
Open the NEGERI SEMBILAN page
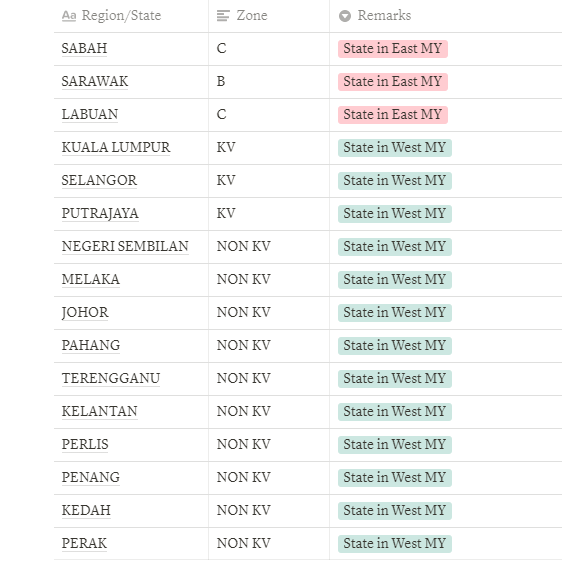(x=125, y=246)
